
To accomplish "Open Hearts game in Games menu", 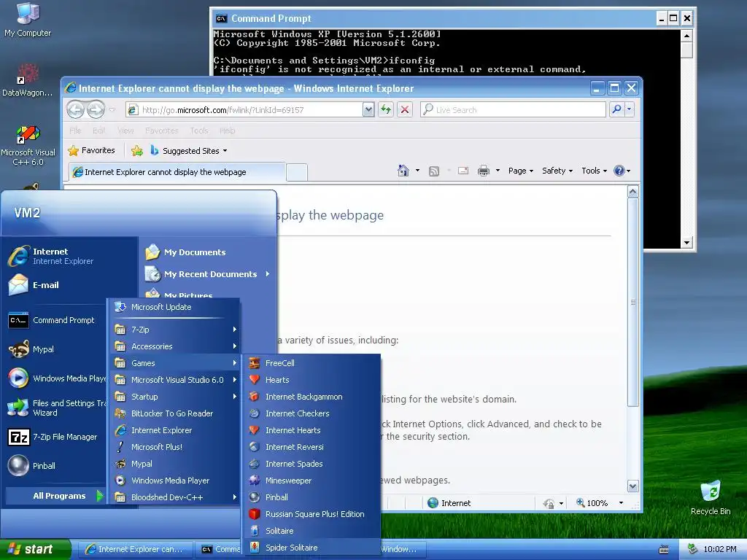I will pyautogui.click(x=312, y=380).
